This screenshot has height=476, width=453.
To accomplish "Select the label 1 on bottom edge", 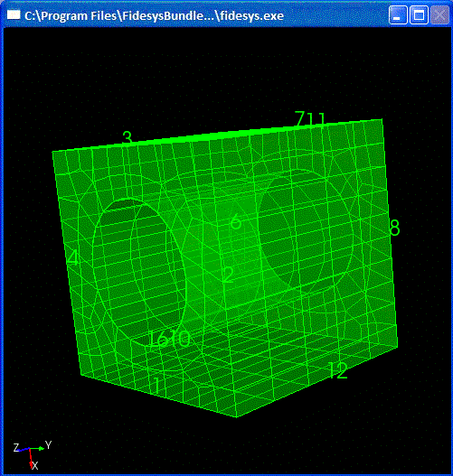I will tap(156, 386).
